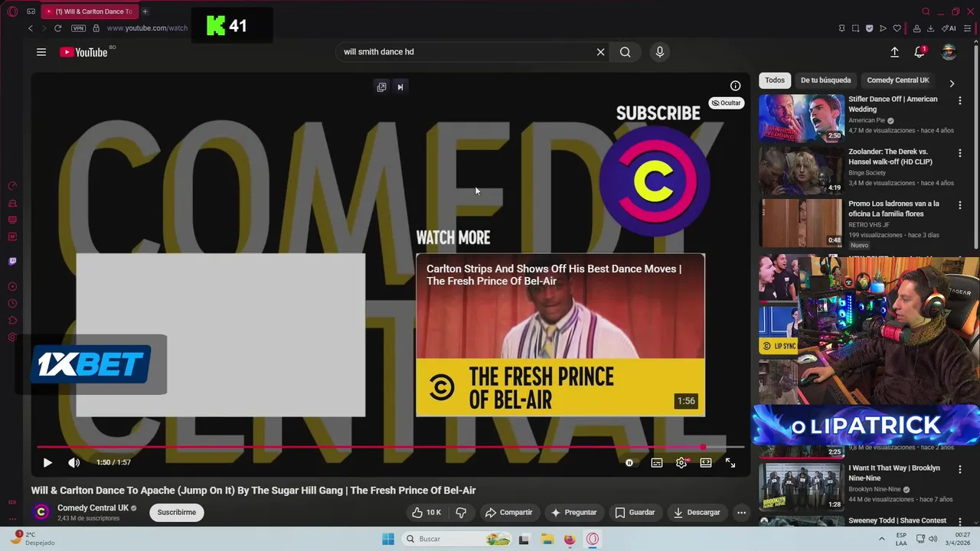Clear the search text with the X

coord(600,52)
